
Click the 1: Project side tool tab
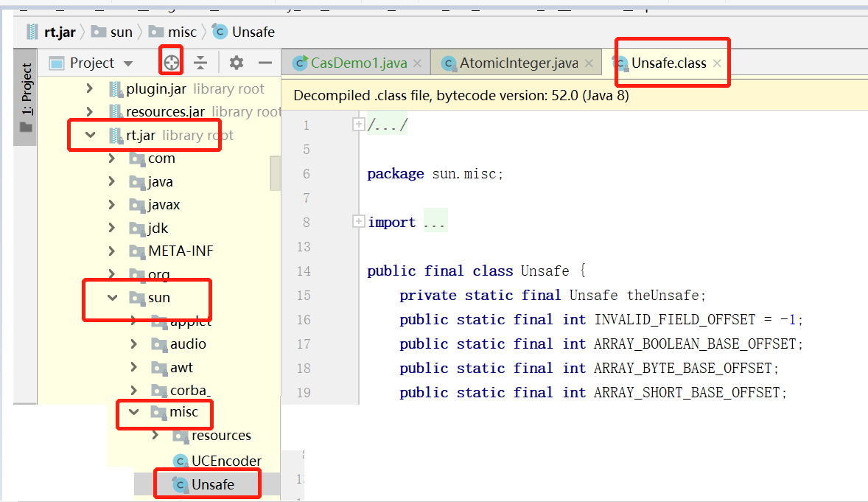[x=26, y=96]
